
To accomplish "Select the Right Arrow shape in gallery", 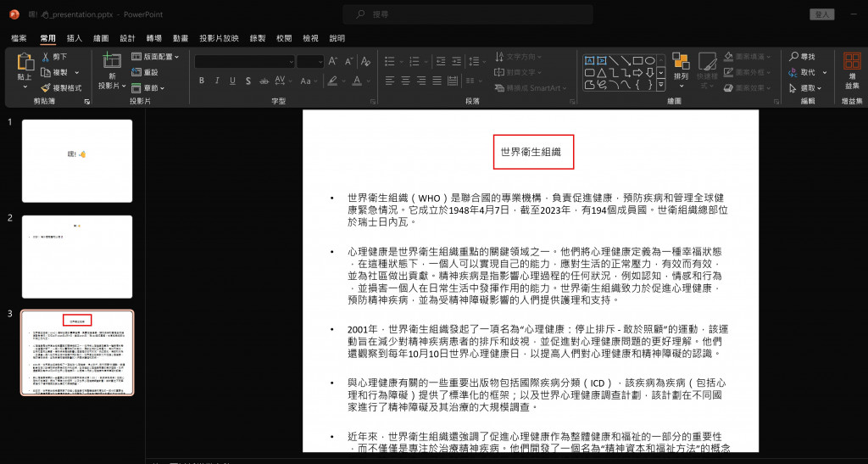I will pyautogui.click(x=637, y=73).
